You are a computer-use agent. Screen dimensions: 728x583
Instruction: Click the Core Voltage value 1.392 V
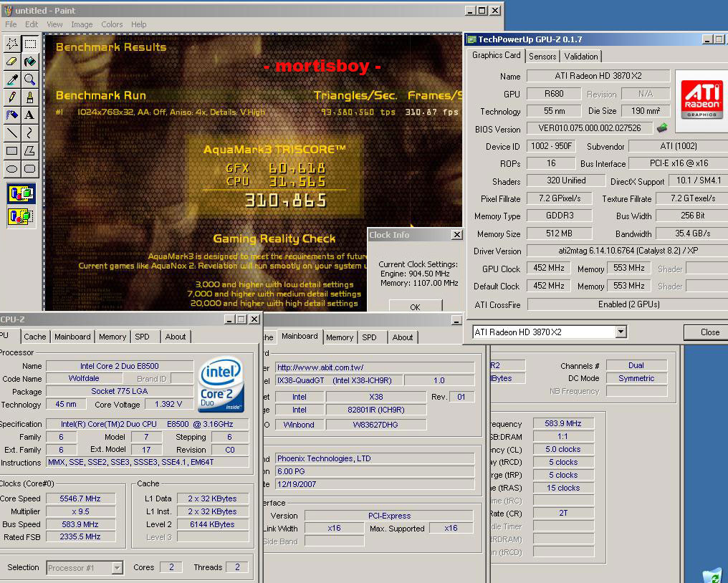coord(168,404)
